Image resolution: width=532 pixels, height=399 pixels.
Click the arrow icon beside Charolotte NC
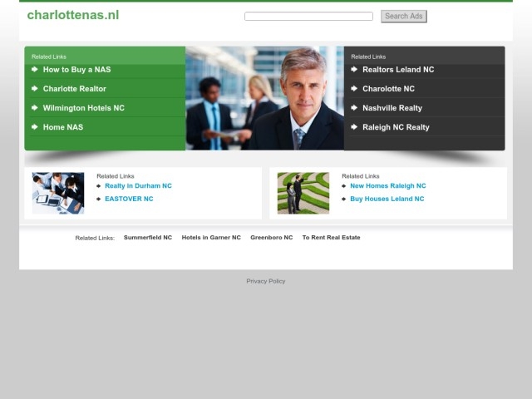point(354,89)
